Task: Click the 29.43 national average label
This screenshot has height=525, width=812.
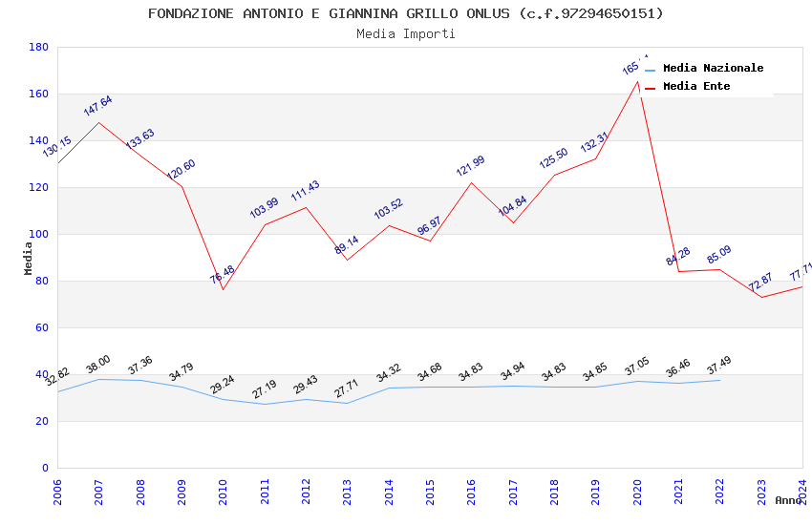Action: 306,385
